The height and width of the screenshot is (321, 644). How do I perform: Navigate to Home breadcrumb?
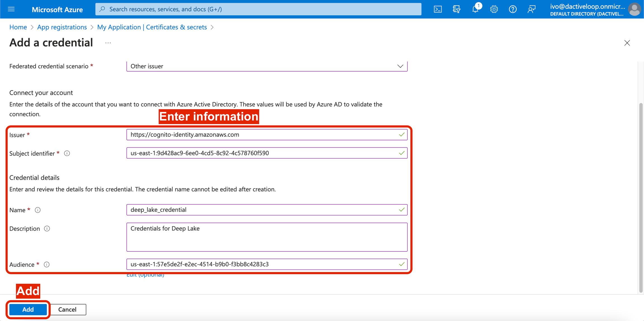tap(18, 27)
